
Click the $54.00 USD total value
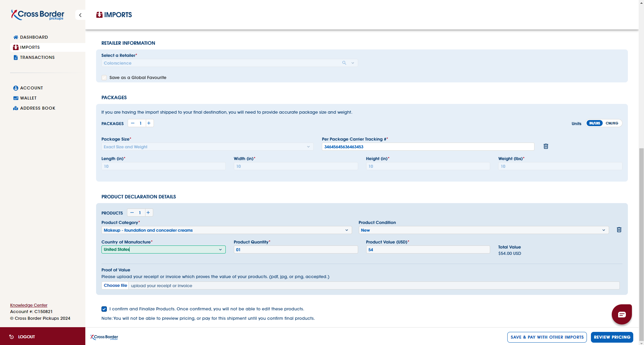(x=510, y=254)
